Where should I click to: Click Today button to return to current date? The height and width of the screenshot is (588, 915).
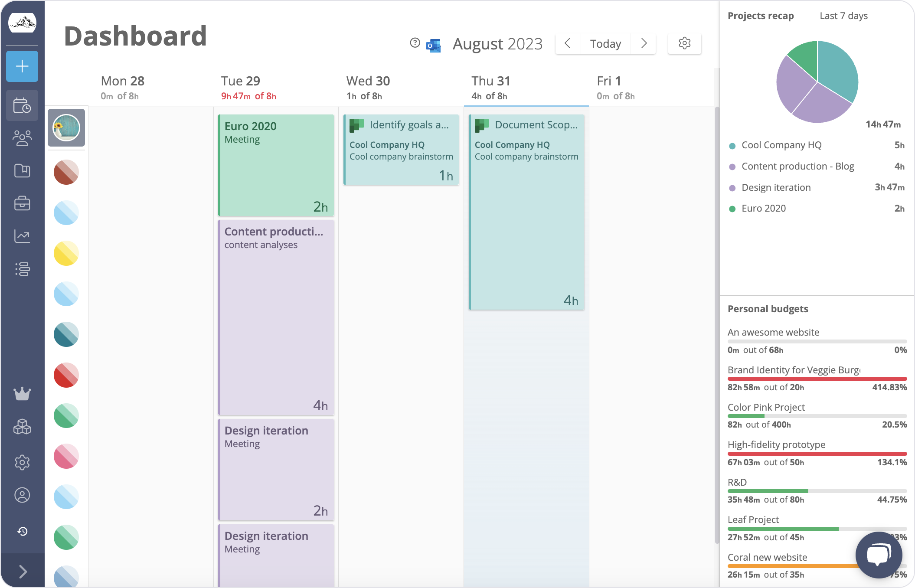[x=605, y=43]
